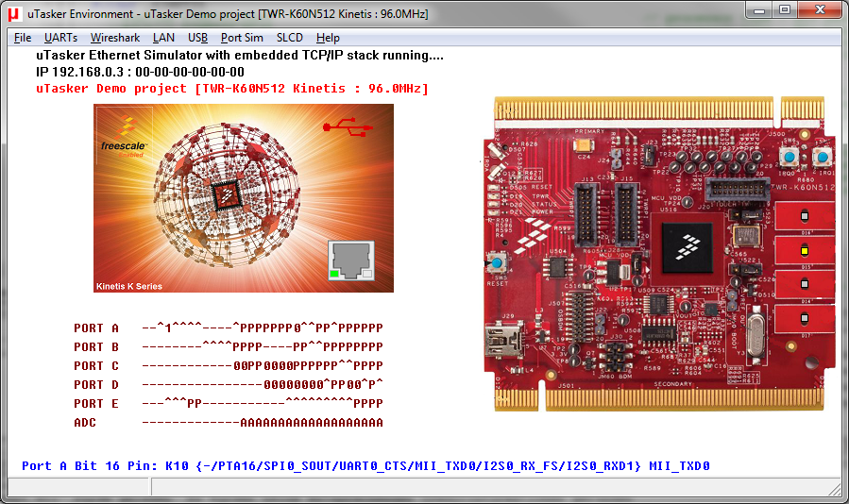Expand the USB menu
This screenshot has width=849, height=504.
click(x=198, y=38)
